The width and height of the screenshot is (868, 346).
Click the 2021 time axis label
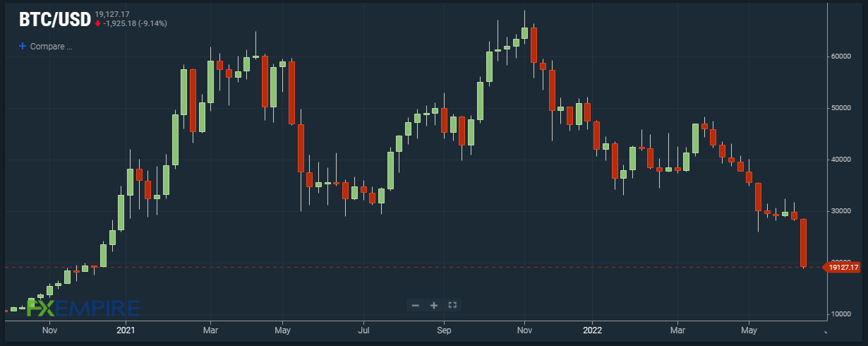[126, 330]
